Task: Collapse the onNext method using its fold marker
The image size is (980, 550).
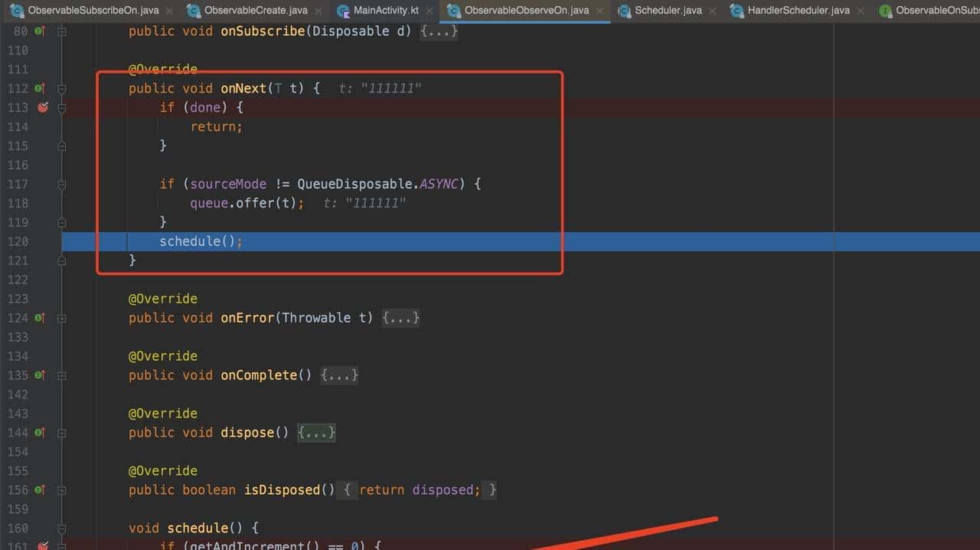Action: [x=62, y=88]
